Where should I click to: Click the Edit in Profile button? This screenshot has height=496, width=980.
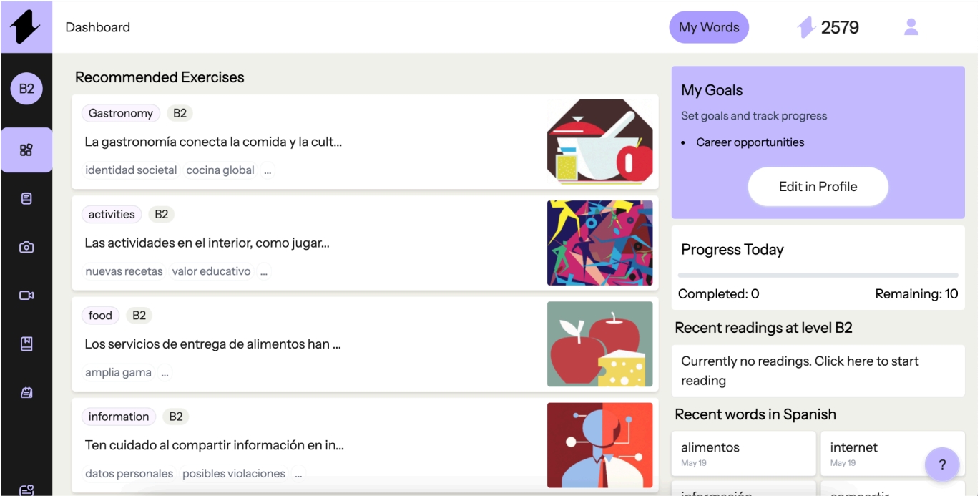click(x=818, y=186)
